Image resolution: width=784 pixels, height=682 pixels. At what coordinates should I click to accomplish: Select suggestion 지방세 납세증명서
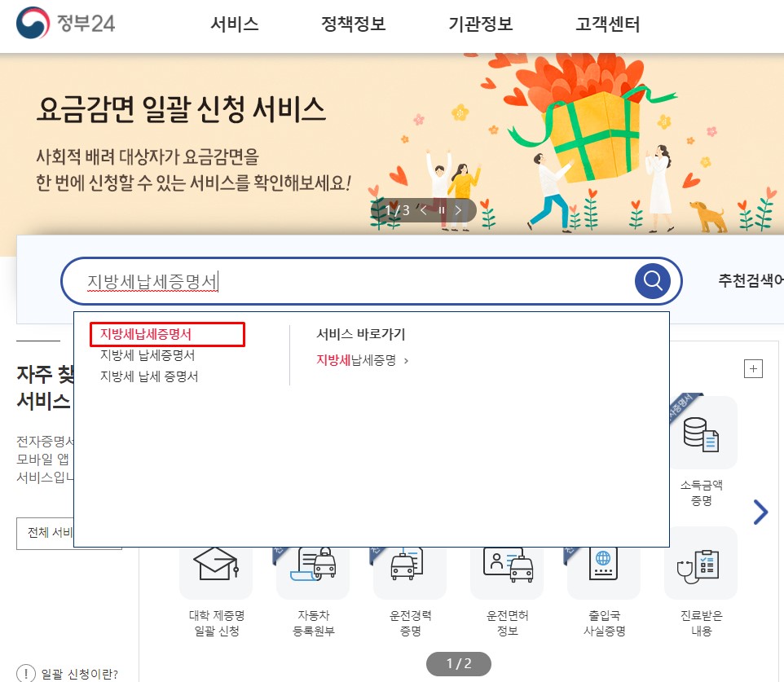point(148,355)
